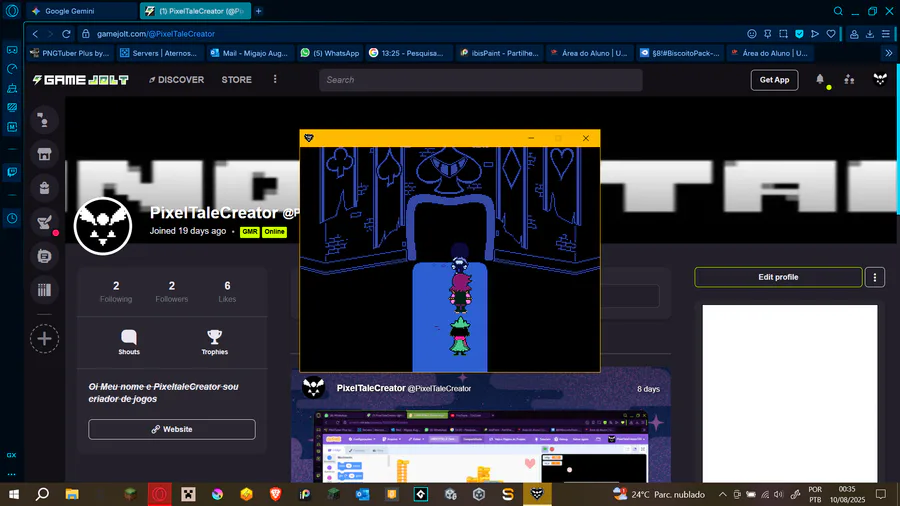Open the backpack sidebar icon
The height and width of the screenshot is (506, 900).
[44, 188]
